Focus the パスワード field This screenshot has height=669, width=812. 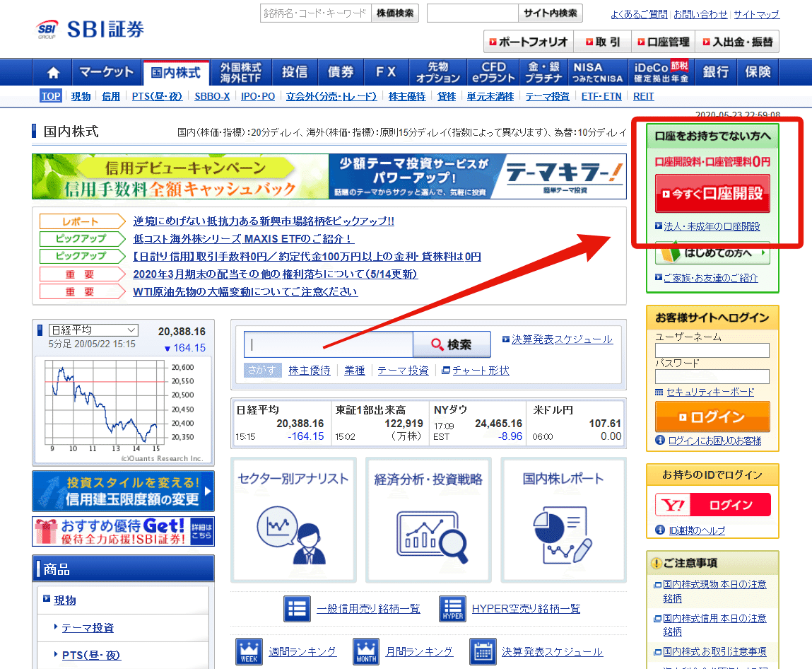click(712, 377)
